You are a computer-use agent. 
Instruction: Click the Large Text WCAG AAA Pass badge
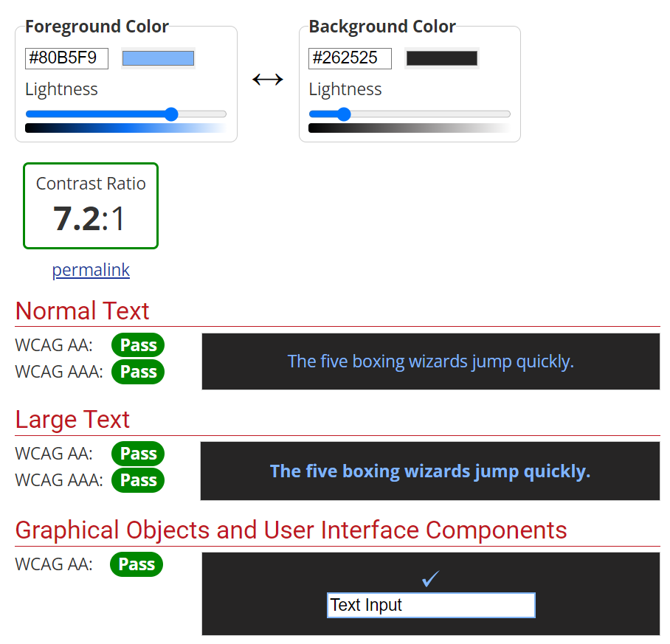[138, 480]
